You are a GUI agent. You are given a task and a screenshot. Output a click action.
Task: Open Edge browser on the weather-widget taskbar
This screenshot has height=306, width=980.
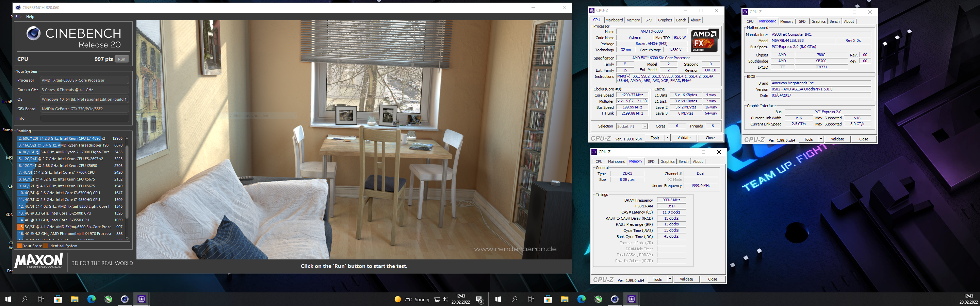(x=91, y=299)
